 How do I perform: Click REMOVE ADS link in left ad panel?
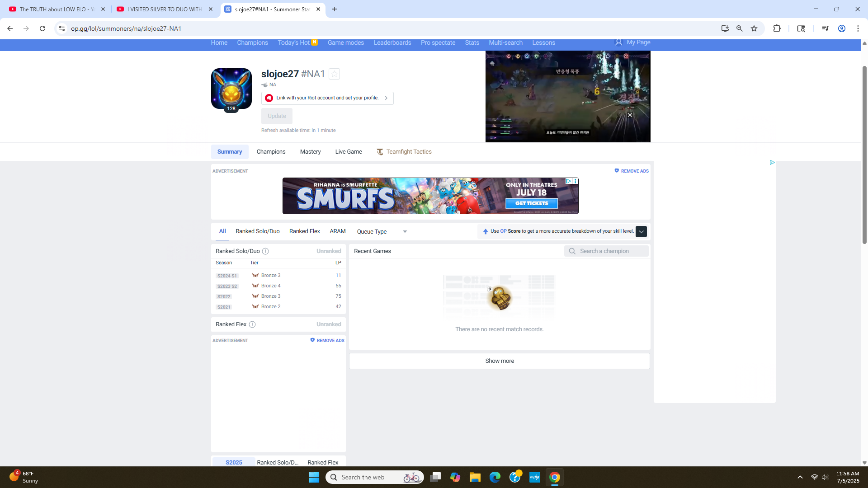pos(330,341)
